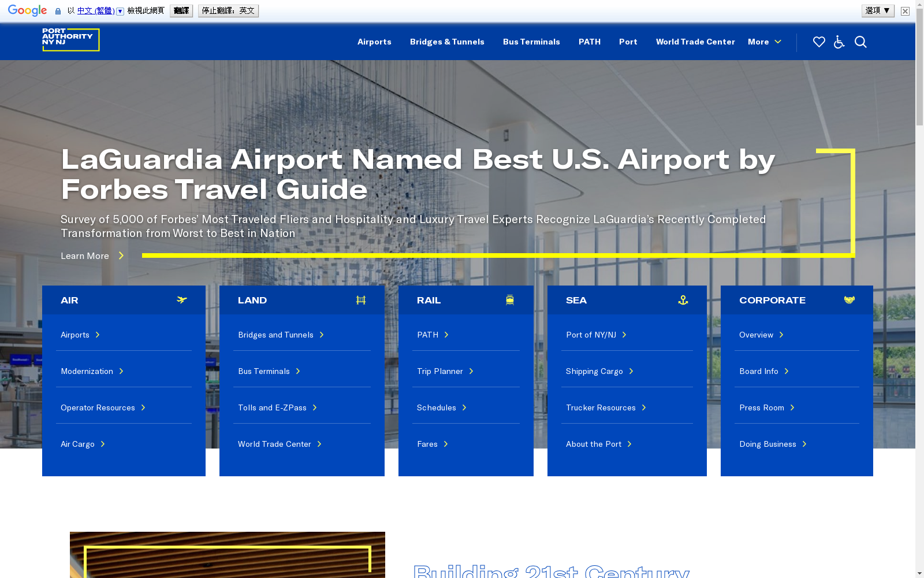Open Press Room link

pos(767,407)
